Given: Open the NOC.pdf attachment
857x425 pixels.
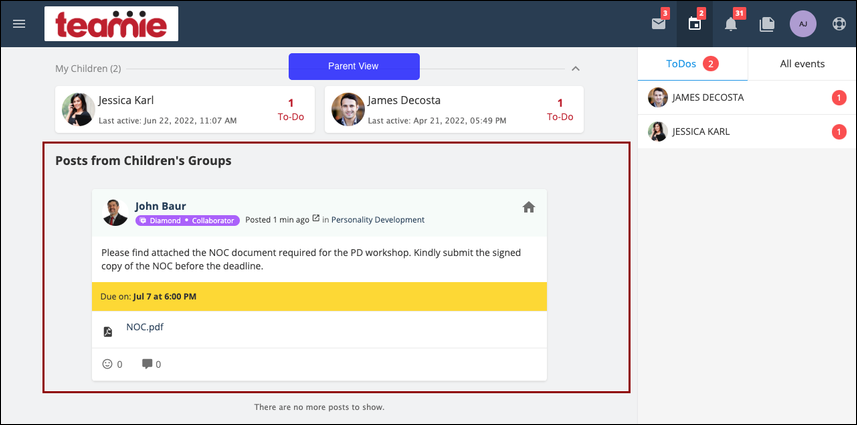Looking at the screenshot, I should pyautogui.click(x=145, y=327).
